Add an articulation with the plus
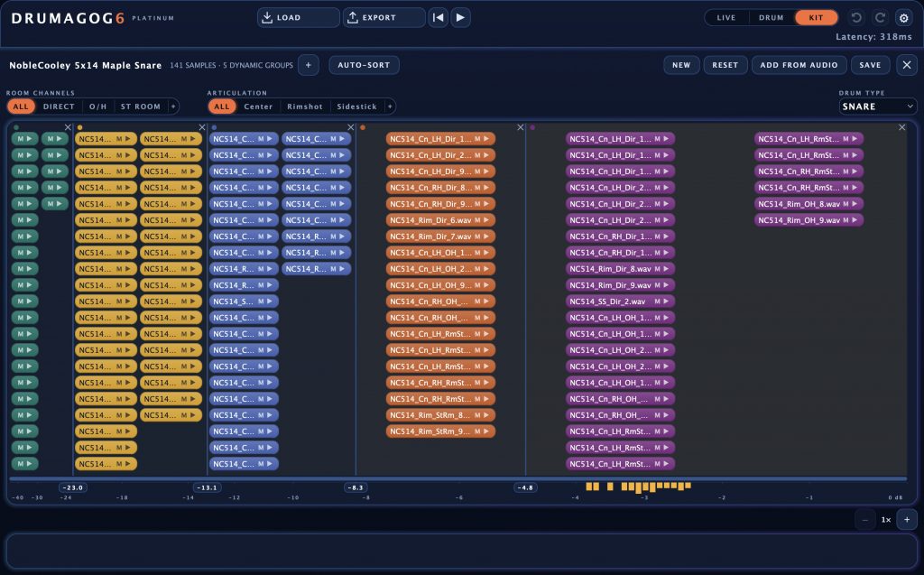Image resolution: width=924 pixels, height=575 pixels. (x=390, y=107)
